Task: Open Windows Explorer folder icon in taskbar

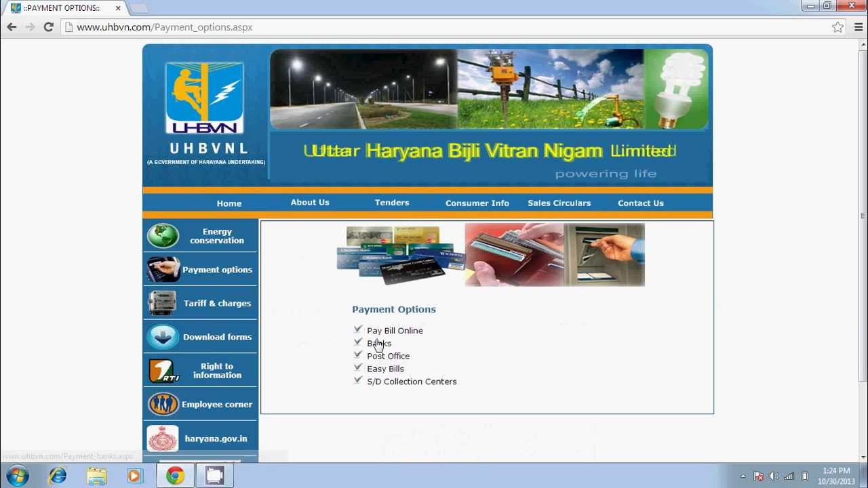Action: [x=96, y=476]
